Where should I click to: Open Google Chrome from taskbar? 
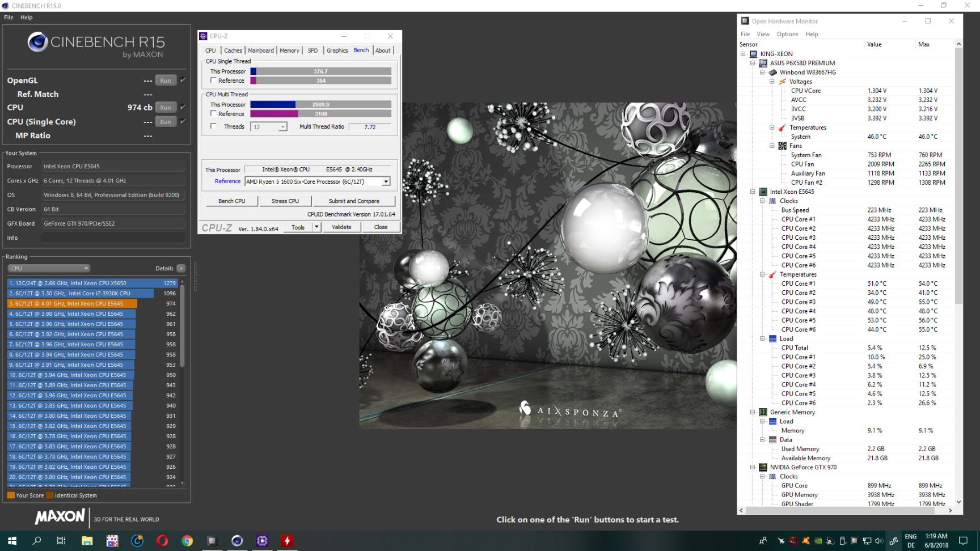pyautogui.click(x=187, y=541)
